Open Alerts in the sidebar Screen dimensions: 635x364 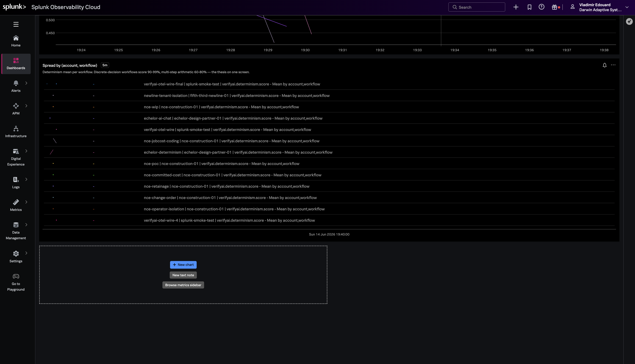[x=16, y=86]
